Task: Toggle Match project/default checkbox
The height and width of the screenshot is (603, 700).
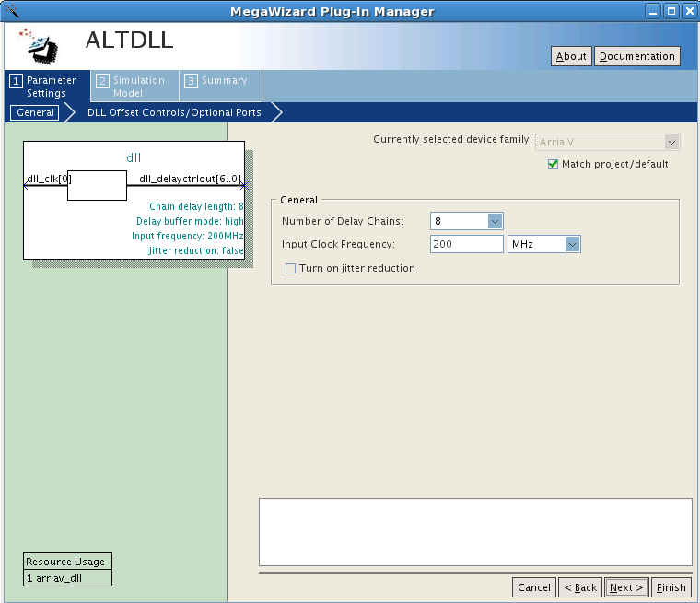Action: coord(553,164)
